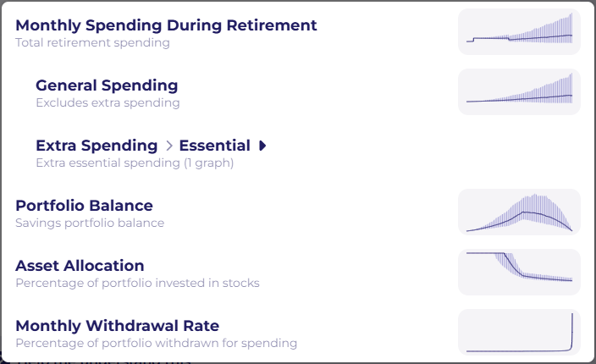The width and height of the screenshot is (596, 364).
Task: Click the 'Total retirement spending' description
Action: [92, 43]
